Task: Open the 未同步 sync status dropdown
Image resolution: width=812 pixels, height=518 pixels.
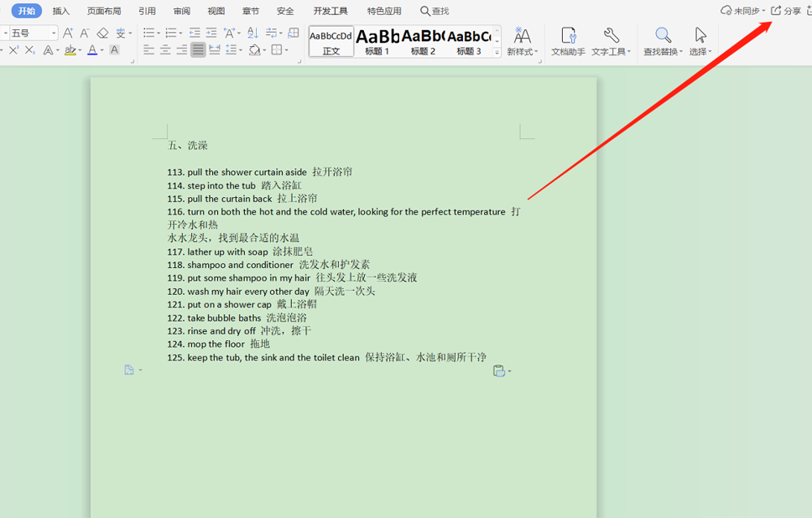Action: (743, 11)
